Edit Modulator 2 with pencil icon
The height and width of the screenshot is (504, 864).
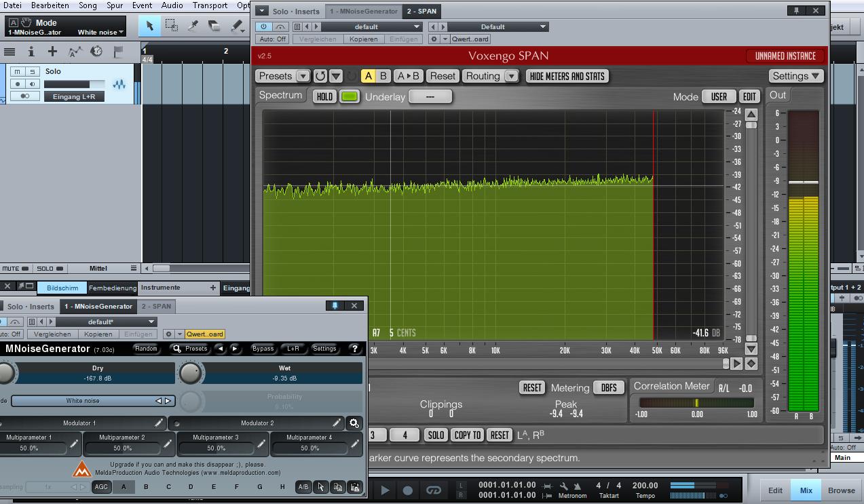pyautogui.click(x=337, y=423)
